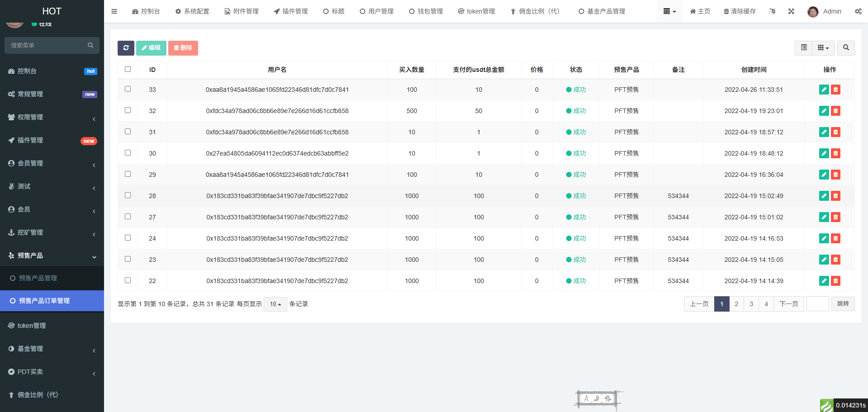Expand the 会员管理 sidebar menu

coord(52,163)
